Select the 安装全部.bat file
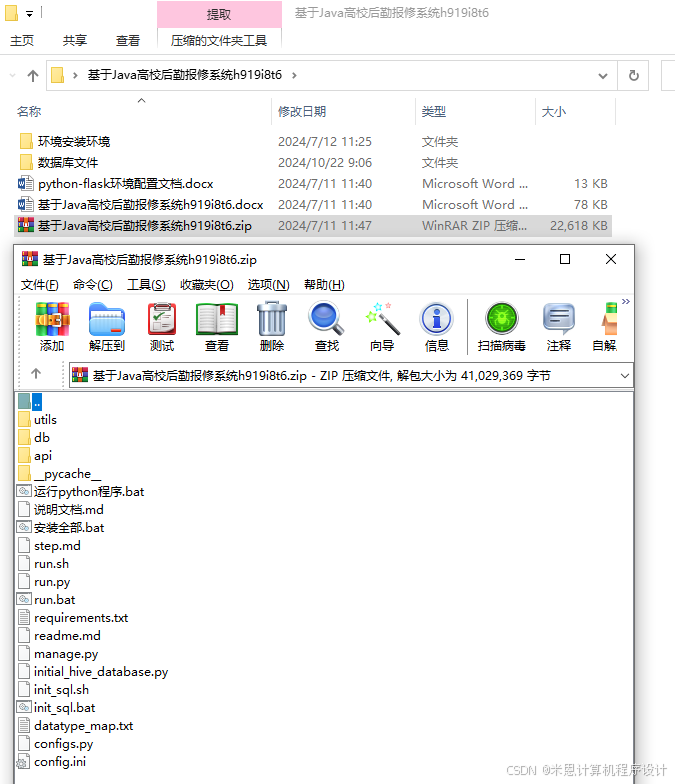This screenshot has width=675, height=784. point(60,528)
